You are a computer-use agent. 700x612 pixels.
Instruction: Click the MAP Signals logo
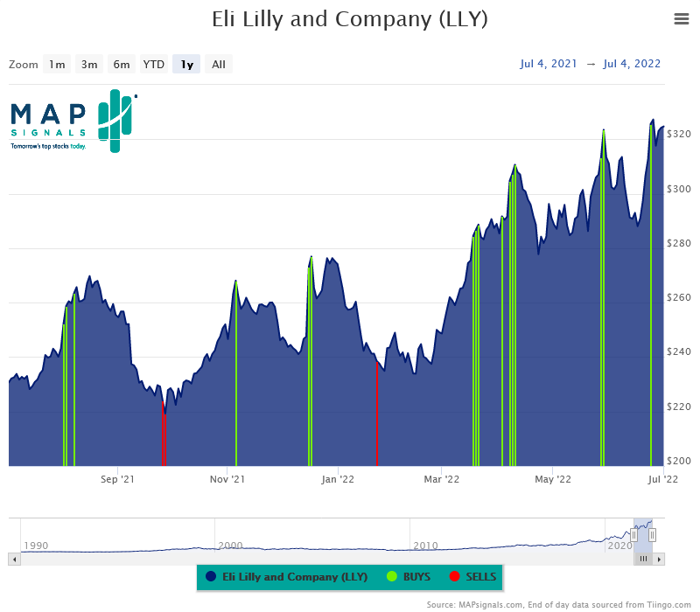tap(73, 121)
